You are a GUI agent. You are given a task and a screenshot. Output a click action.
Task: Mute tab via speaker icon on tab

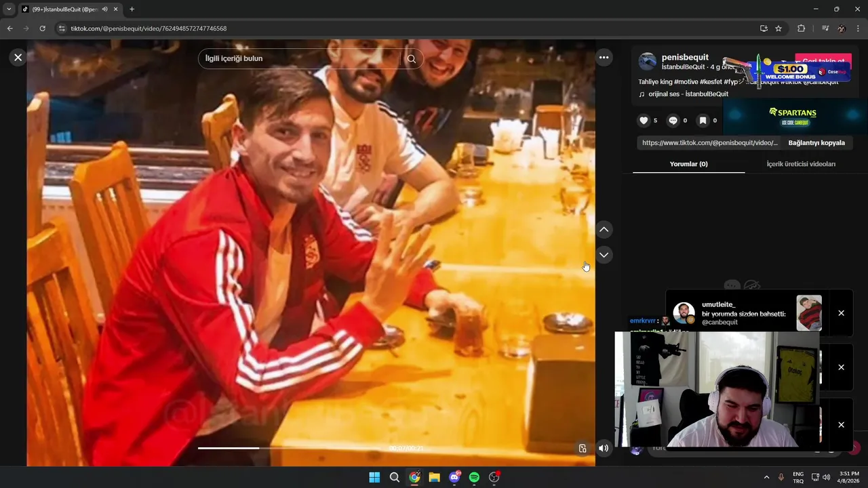point(104,9)
